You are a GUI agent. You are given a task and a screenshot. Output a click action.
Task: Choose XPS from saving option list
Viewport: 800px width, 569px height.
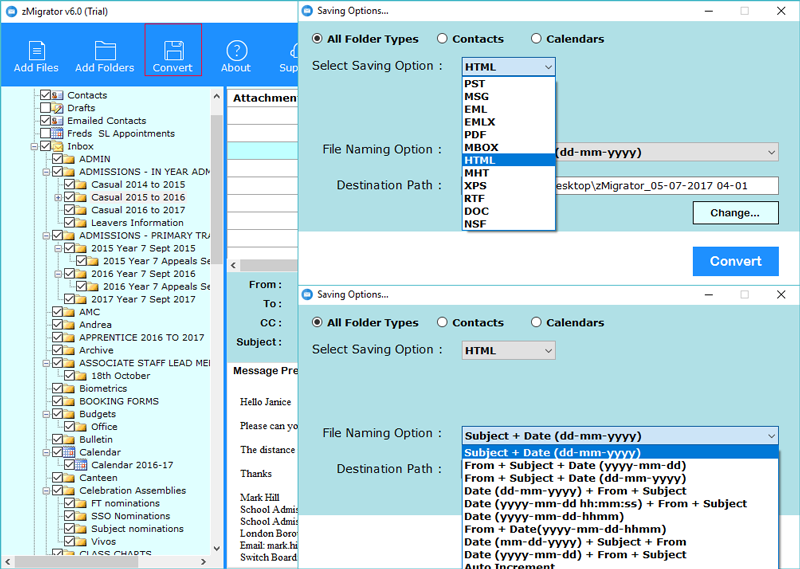508,186
